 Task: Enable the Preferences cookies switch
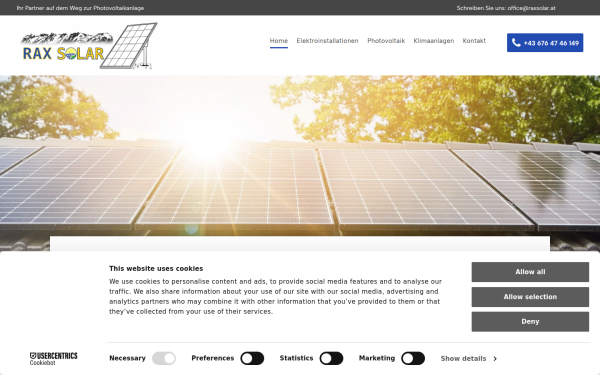(252, 359)
